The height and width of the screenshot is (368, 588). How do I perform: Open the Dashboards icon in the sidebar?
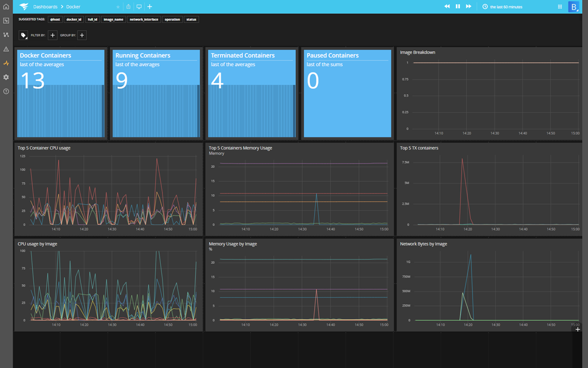coord(6,20)
